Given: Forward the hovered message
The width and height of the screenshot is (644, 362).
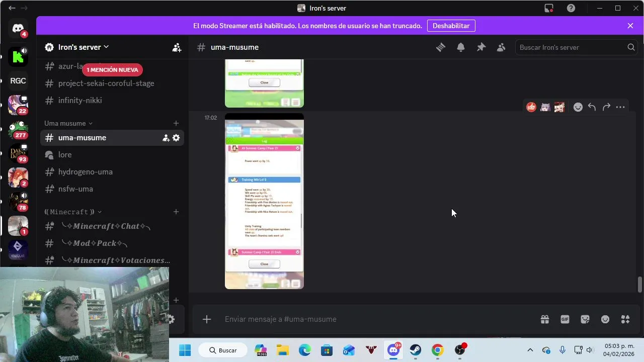Looking at the screenshot, I should tap(606, 107).
